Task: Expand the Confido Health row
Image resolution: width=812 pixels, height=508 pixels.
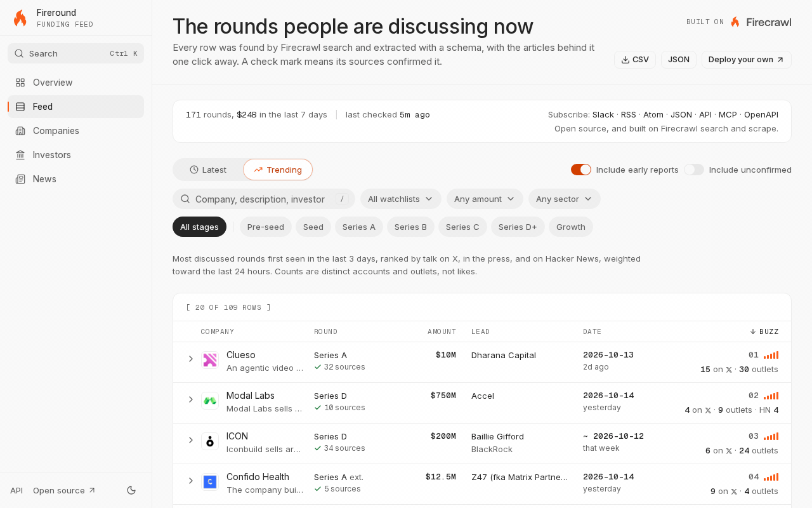Action: (190, 481)
